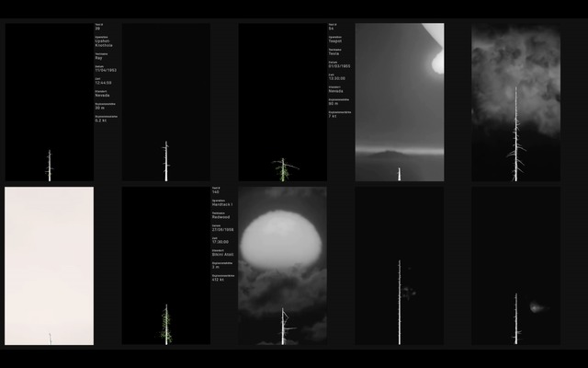Viewport: 588px width, 368px height.
Task: Open the tall thin tree image right of mushroom cloud
Action: (399, 266)
